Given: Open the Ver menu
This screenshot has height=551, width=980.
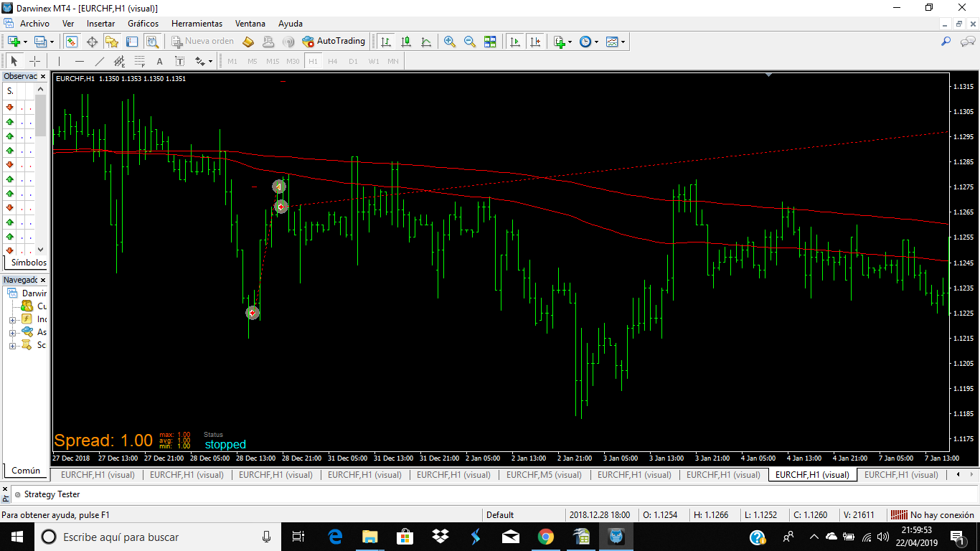Looking at the screenshot, I should 68,24.
